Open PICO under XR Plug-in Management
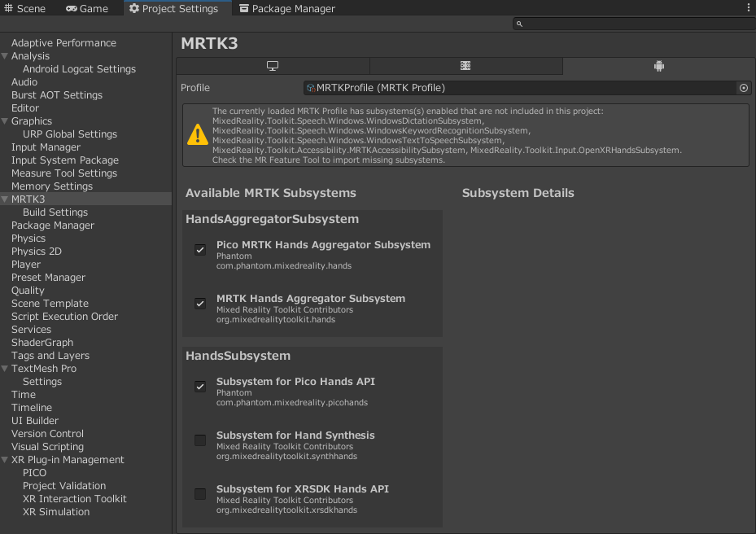The width and height of the screenshot is (756, 534). (35, 473)
